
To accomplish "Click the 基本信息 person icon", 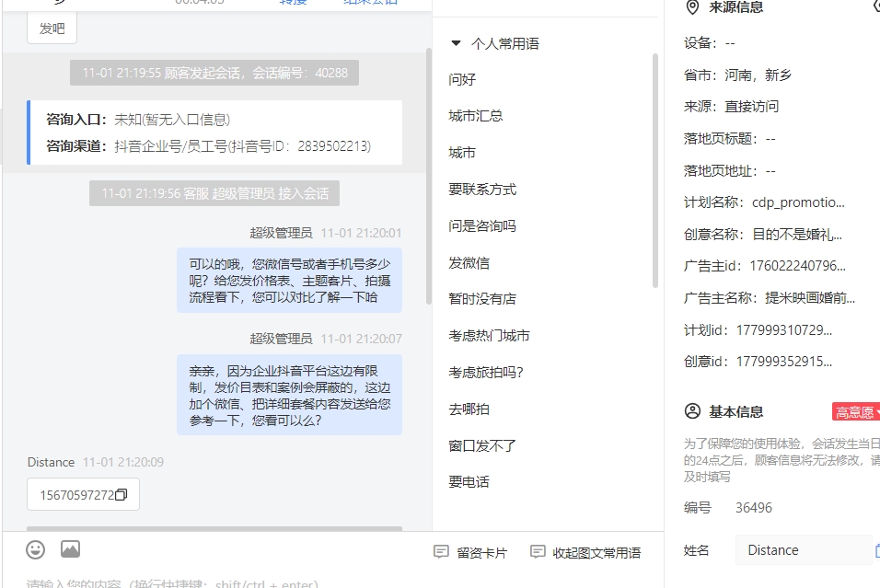I will [692, 411].
